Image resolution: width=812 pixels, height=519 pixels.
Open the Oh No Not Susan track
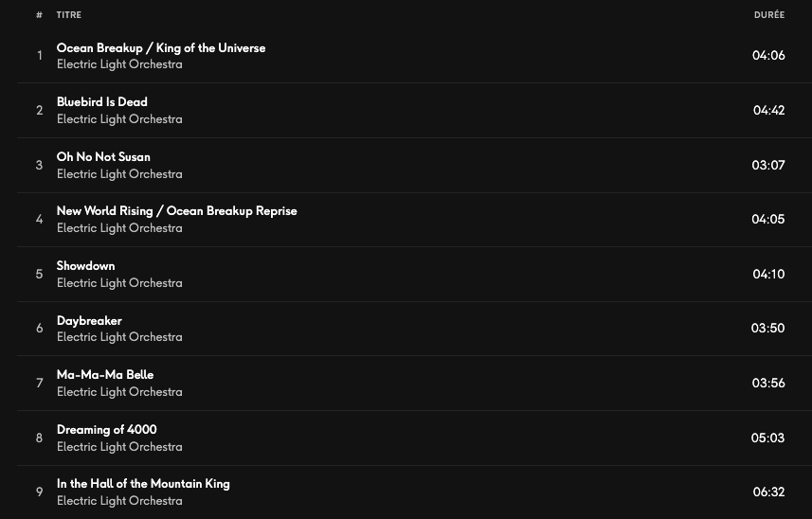click(x=103, y=157)
